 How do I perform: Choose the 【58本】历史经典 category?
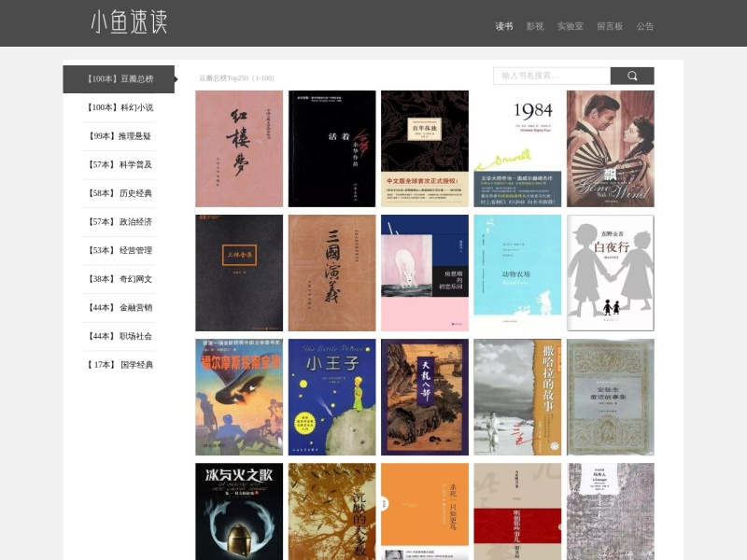pyautogui.click(x=120, y=193)
